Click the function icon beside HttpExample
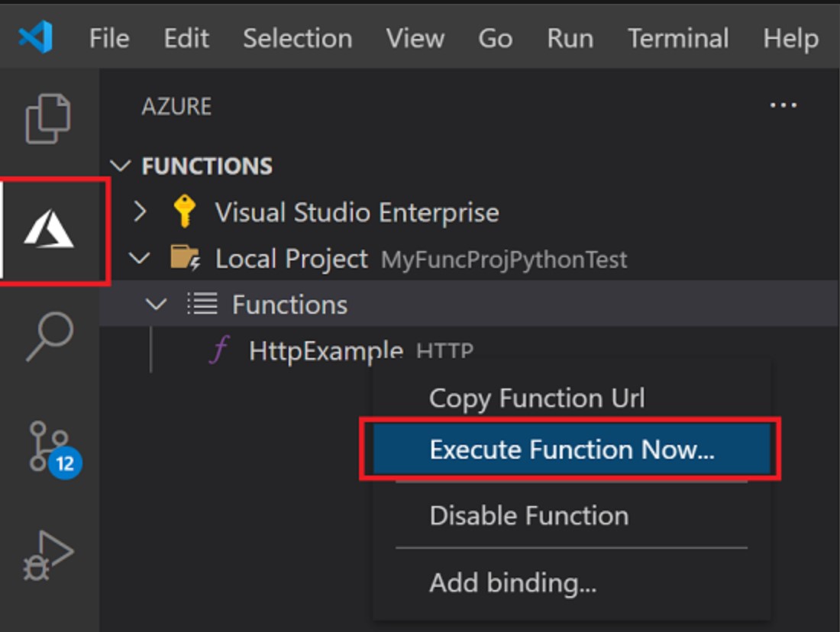 [x=220, y=350]
